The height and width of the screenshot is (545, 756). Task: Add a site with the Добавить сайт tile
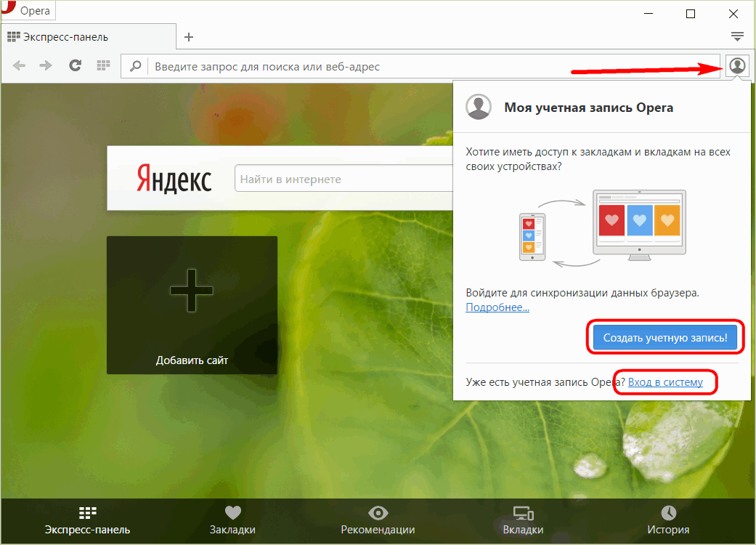pyautogui.click(x=192, y=304)
